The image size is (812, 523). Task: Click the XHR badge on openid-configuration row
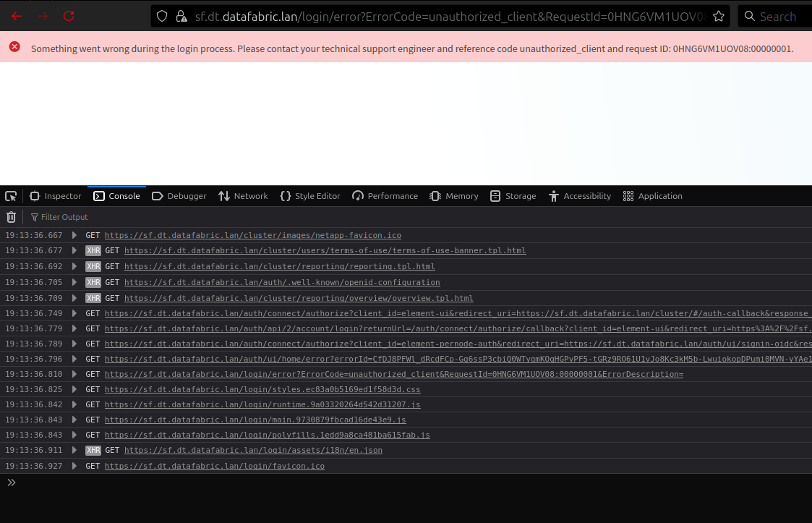pos(93,283)
